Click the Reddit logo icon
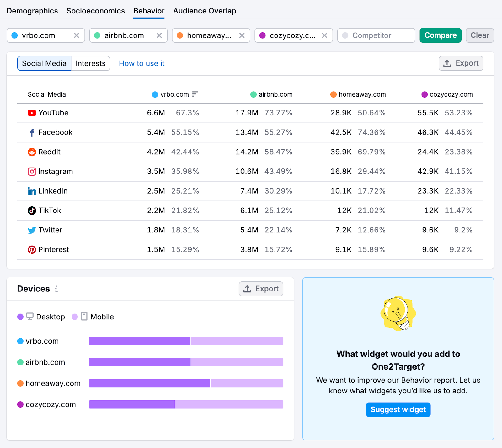This screenshot has width=502, height=448. tap(32, 152)
